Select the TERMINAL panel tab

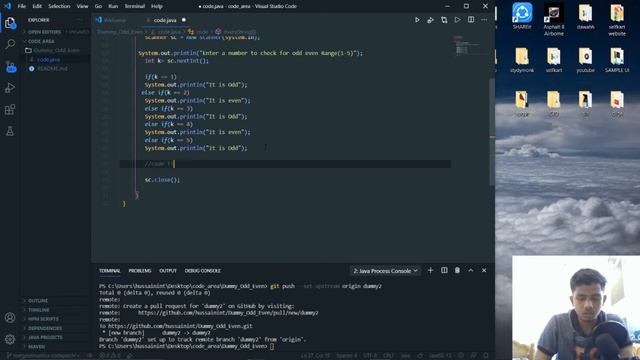(110, 271)
